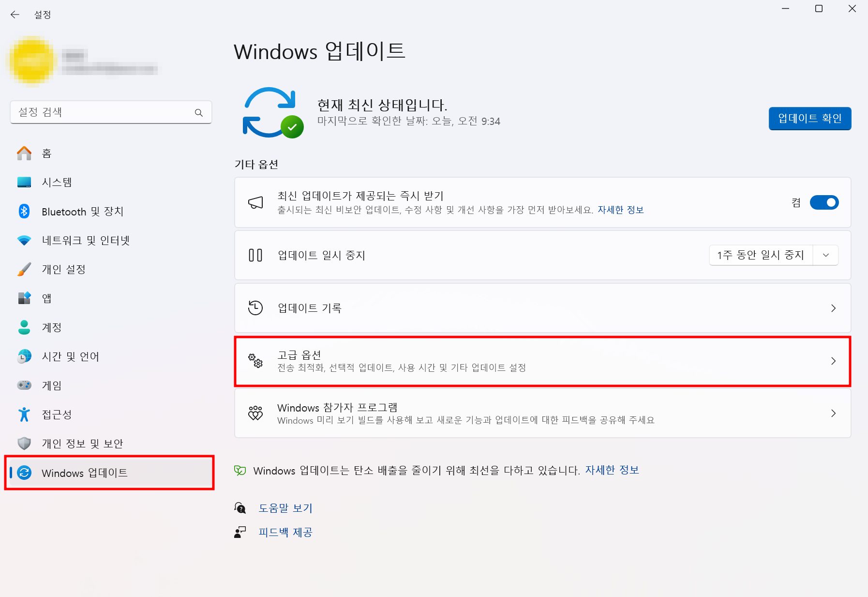The height and width of the screenshot is (597, 868).
Task: Click 현재 최신 상태입니다. status text
Action: (x=382, y=105)
